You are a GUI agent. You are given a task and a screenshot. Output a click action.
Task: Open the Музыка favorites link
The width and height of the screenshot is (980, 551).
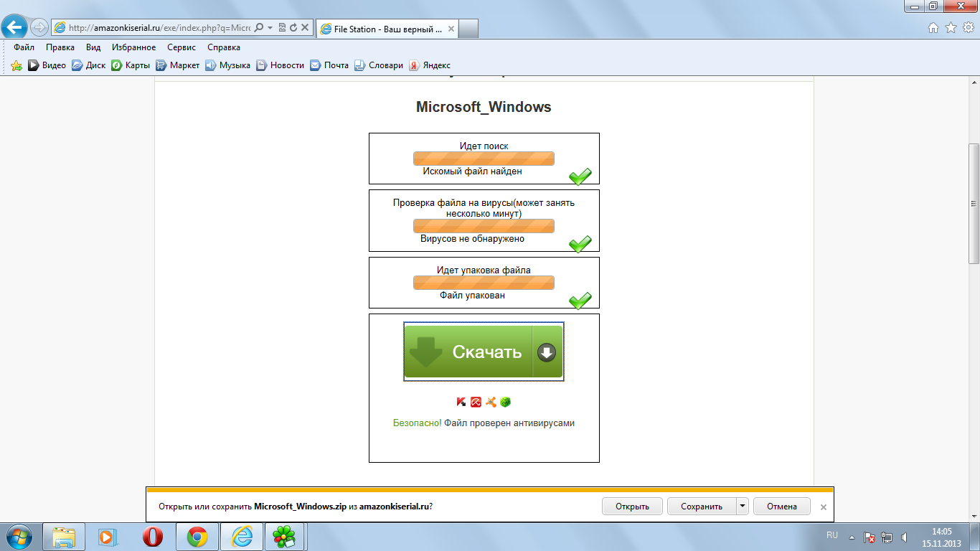(227, 65)
